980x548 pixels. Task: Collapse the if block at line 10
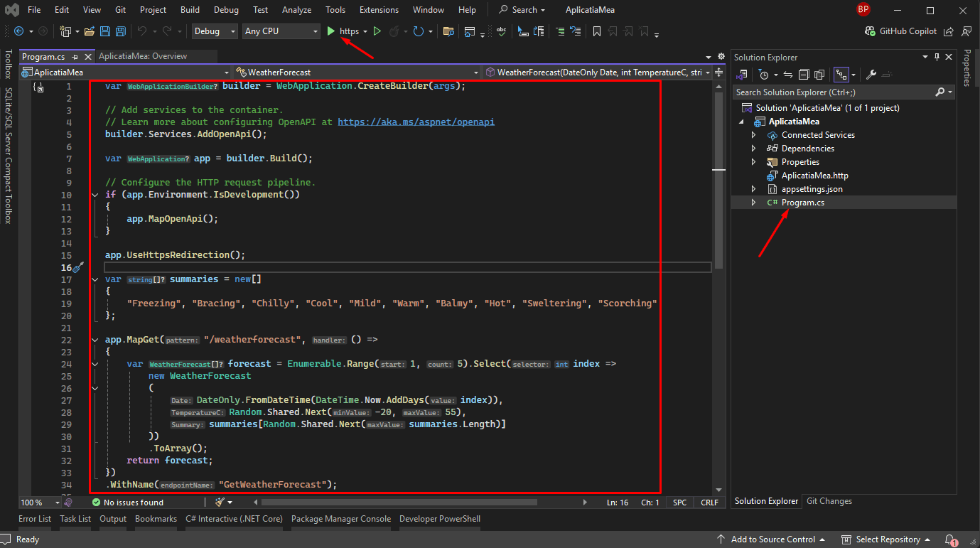(96, 195)
